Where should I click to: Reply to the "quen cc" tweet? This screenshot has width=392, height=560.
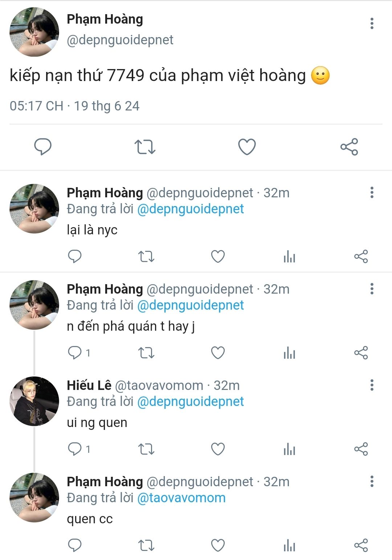[75, 545]
